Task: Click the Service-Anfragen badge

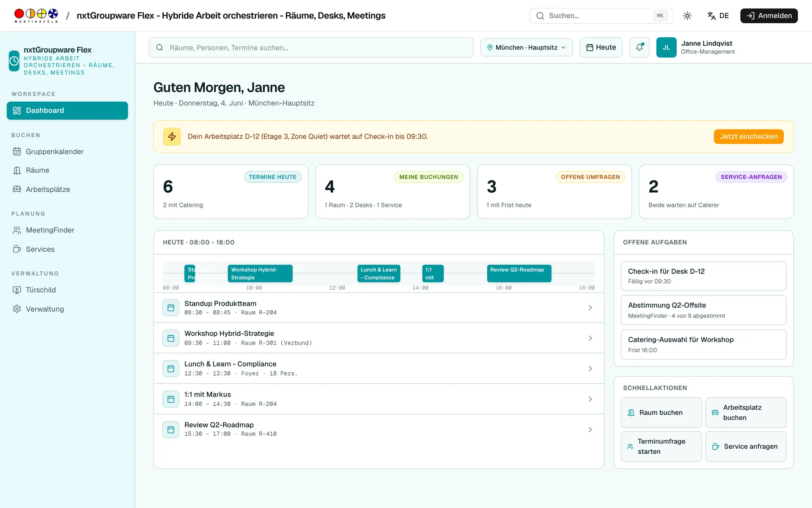Action: [x=751, y=177]
